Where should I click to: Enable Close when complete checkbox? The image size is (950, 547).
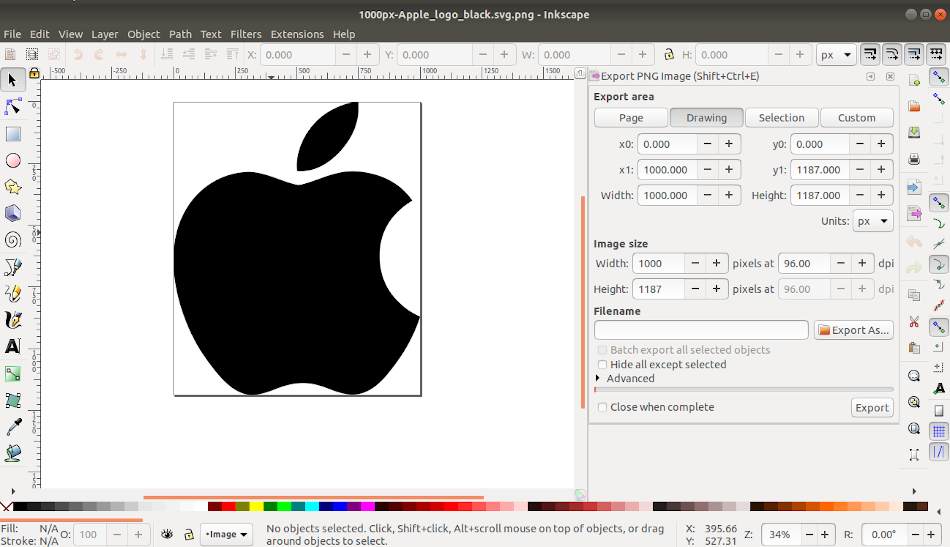pyautogui.click(x=602, y=407)
